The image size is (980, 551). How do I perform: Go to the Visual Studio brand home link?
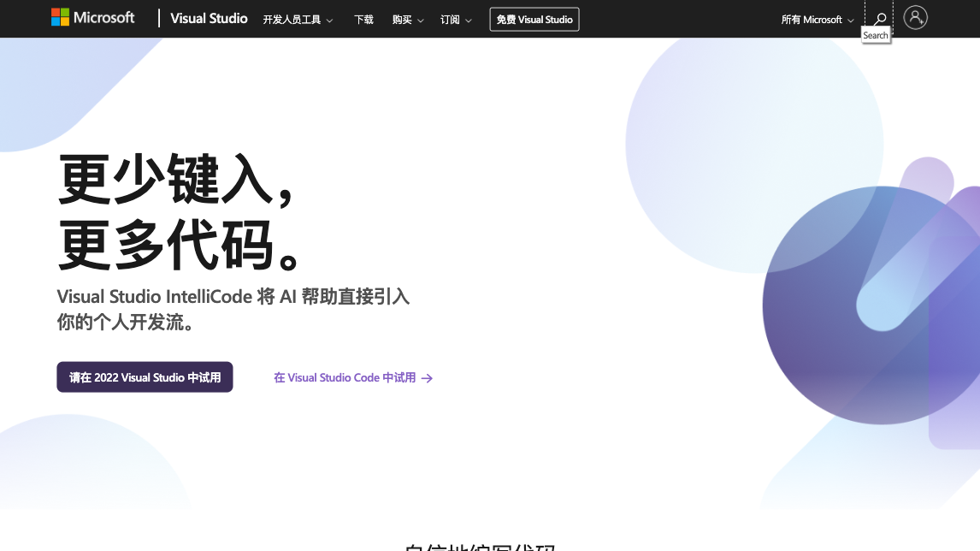coord(209,19)
